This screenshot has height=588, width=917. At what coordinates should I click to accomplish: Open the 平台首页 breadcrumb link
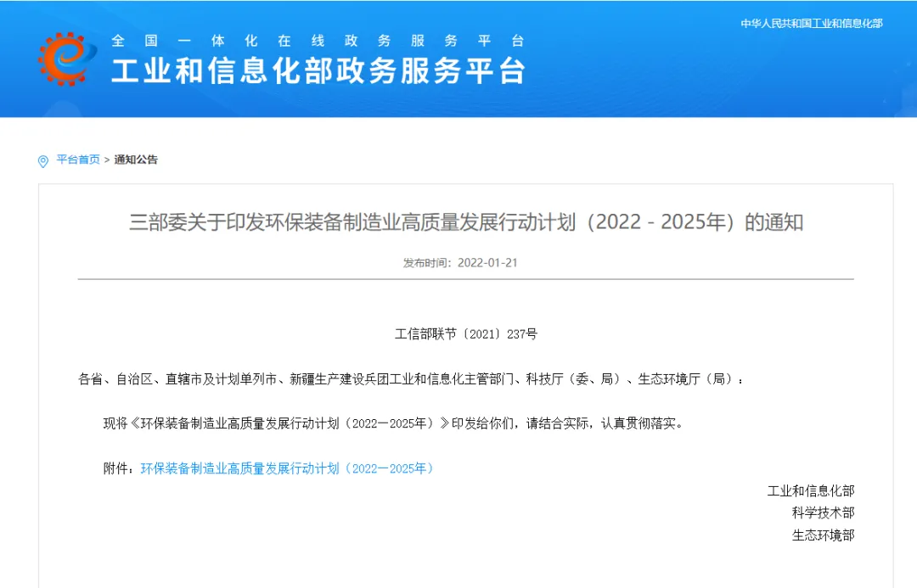point(78,160)
